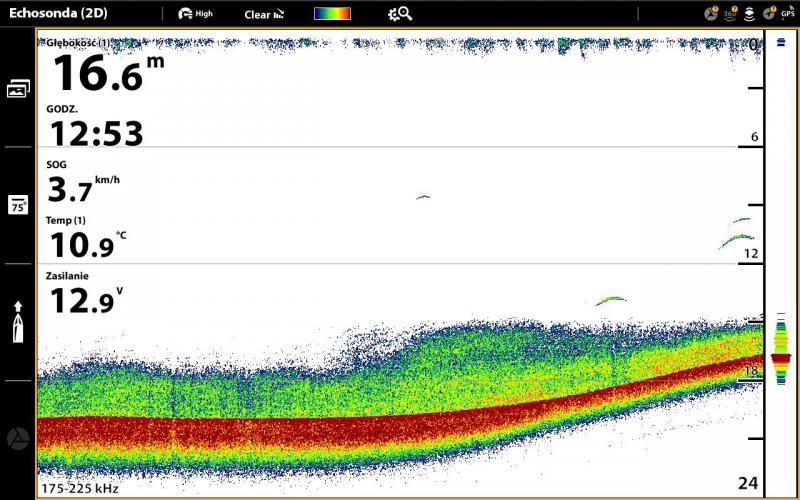Viewport: 800px width, 500px height.
Task: Open the views/screenshots icon in left sidebar
Action: (18, 89)
